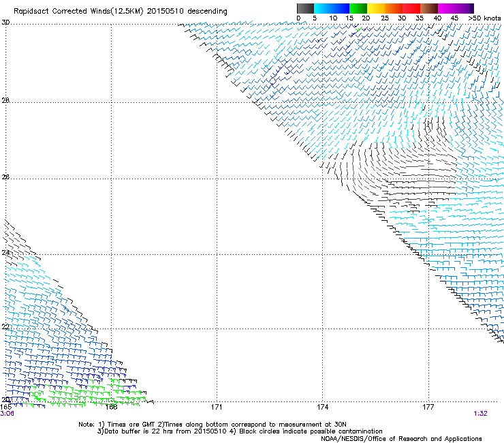The height and width of the screenshot is (443, 504).
Task: Click the legend tick label "20"
Action: (x=366, y=18)
